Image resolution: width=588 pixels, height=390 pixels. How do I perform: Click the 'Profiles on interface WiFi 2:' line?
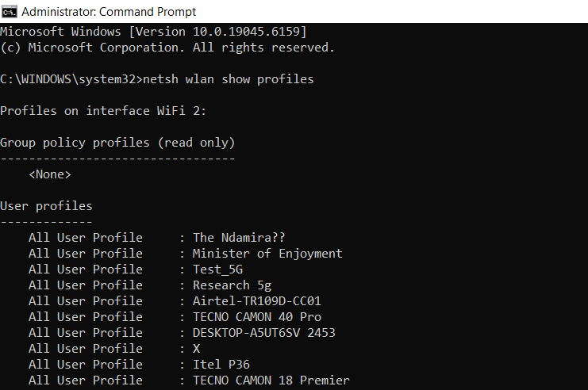coord(103,111)
